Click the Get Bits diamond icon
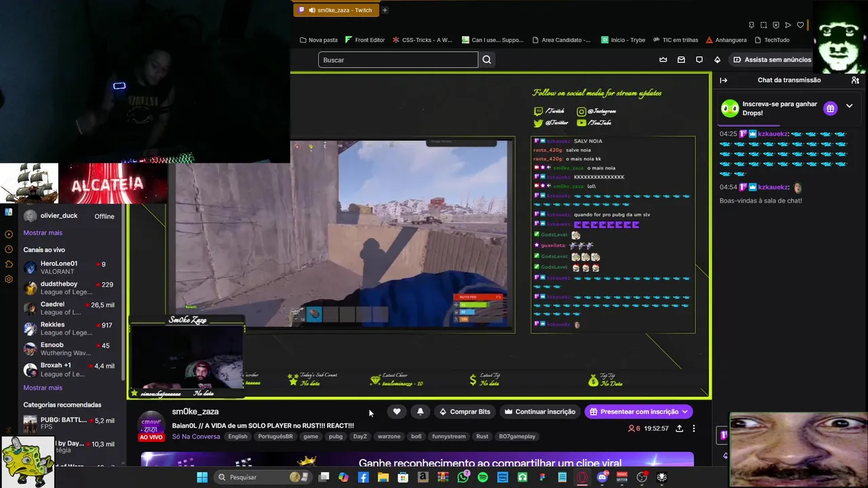 tap(717, 60)
